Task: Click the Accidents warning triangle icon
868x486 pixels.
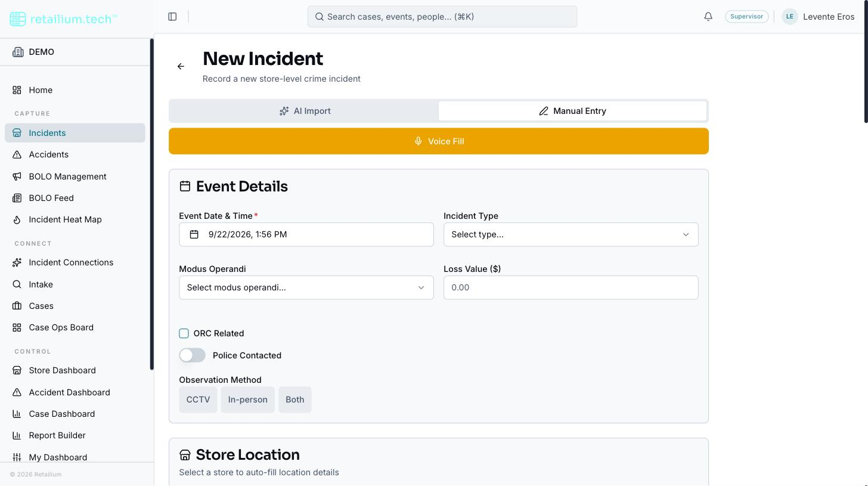Action: tap(17, 154)
